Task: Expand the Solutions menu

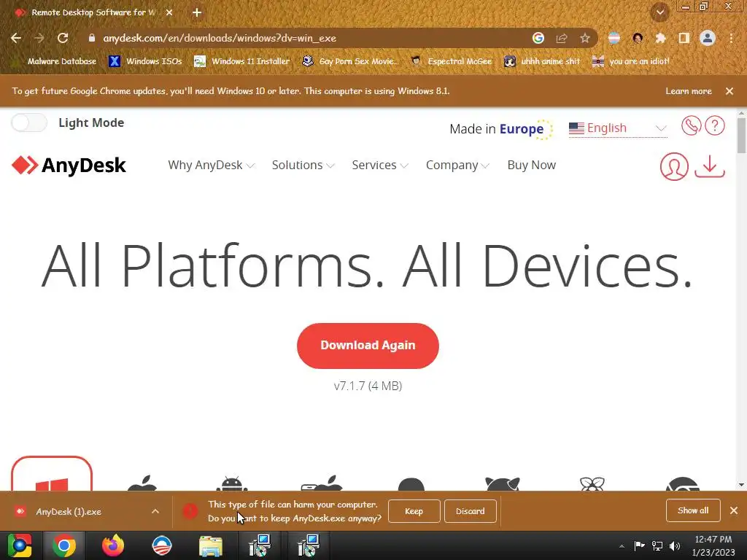Action: click(x=303, y=166)
